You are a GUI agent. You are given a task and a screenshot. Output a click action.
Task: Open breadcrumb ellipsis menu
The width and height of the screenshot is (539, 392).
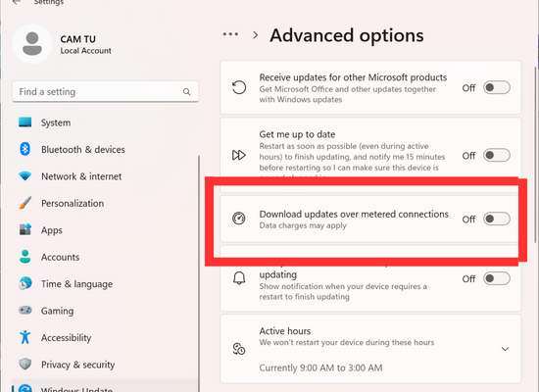[x=230, y=34]
